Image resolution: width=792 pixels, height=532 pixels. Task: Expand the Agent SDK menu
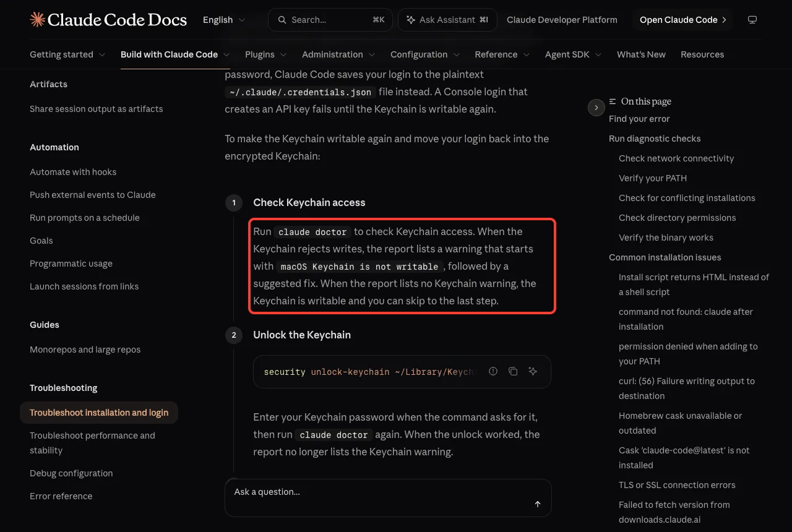click(x=574, y=54)
